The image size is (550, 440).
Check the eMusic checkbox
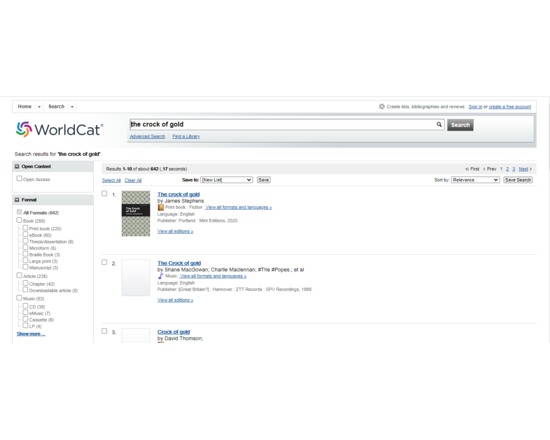tap(25, 312)
